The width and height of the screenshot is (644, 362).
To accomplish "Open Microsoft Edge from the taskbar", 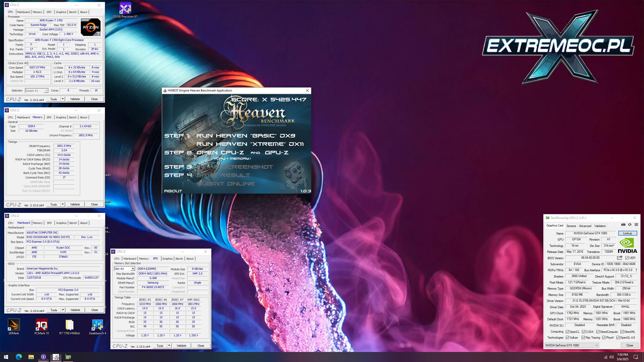I will [19, 357].
